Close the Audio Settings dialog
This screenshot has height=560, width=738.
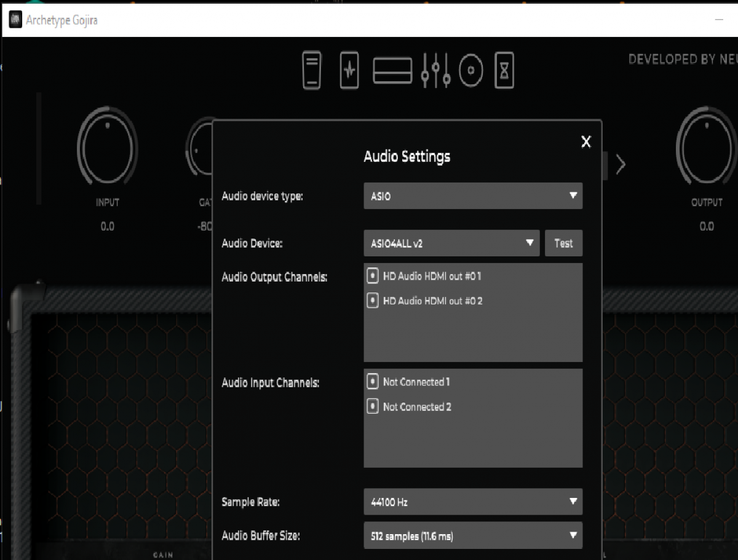click(586, 142)
